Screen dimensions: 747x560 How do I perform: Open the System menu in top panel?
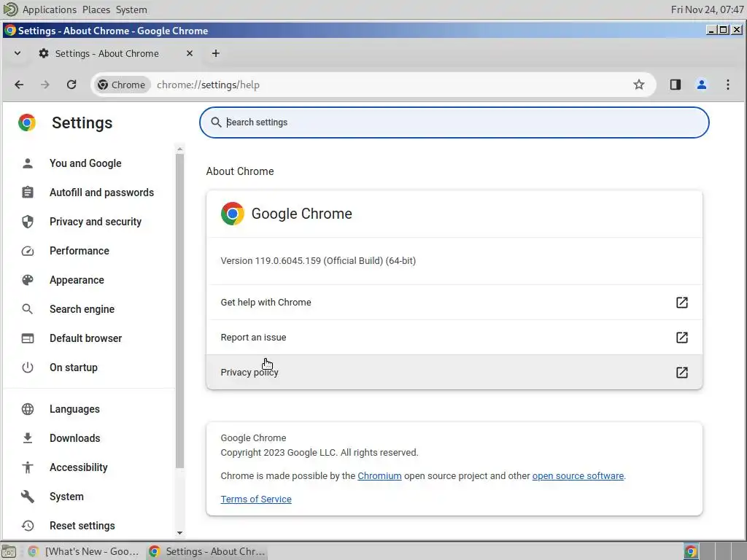(131, 9)
